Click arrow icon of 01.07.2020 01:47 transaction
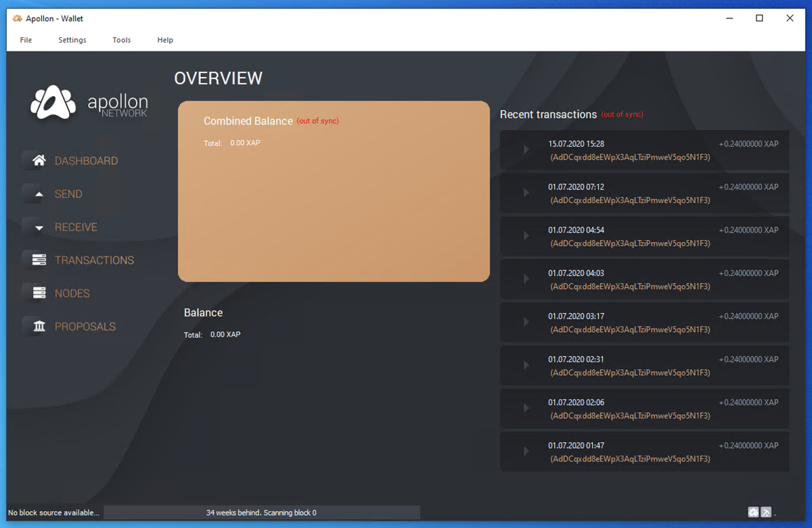812x528 pixels. [x=526, y=451]
